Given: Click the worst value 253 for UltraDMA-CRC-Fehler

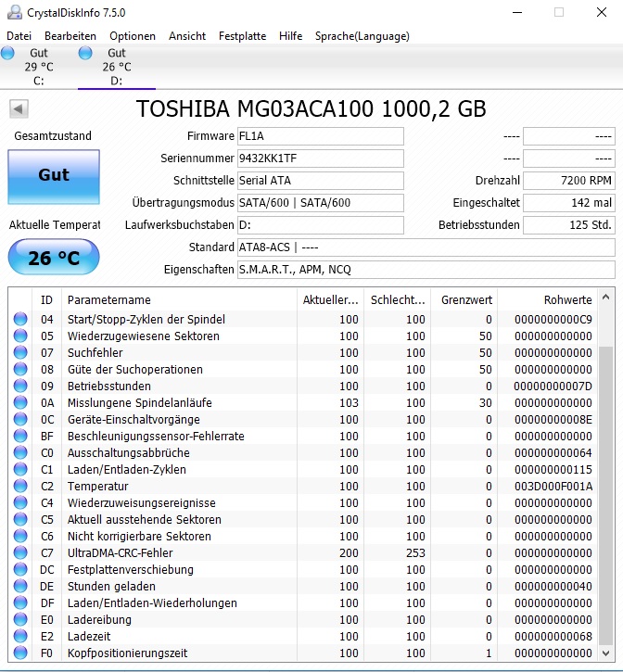Looking at the screenshot, I should click(415, 553).
